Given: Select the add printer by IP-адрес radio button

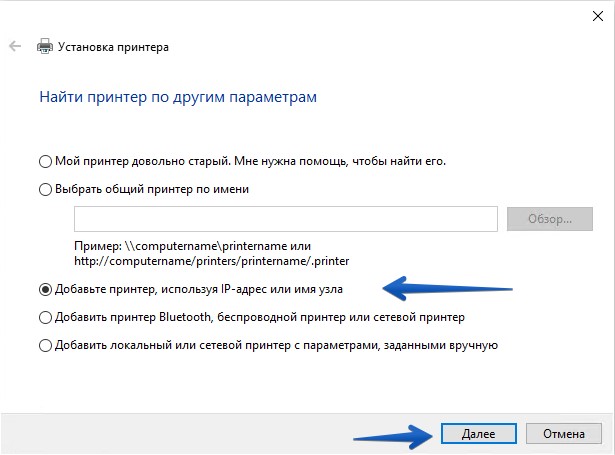Looking at the screenshot, I should tap(44, 289).
